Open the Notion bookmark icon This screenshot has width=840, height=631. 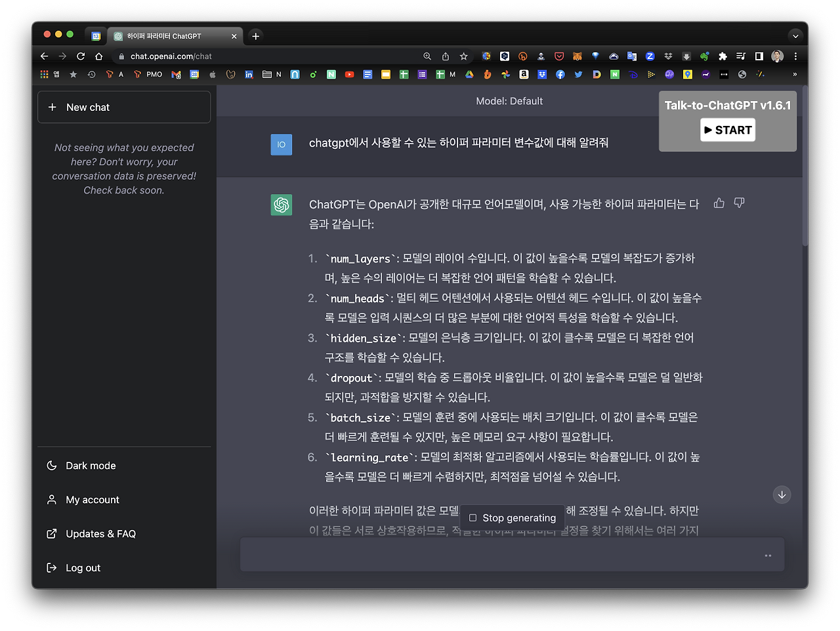click(331, 74)
